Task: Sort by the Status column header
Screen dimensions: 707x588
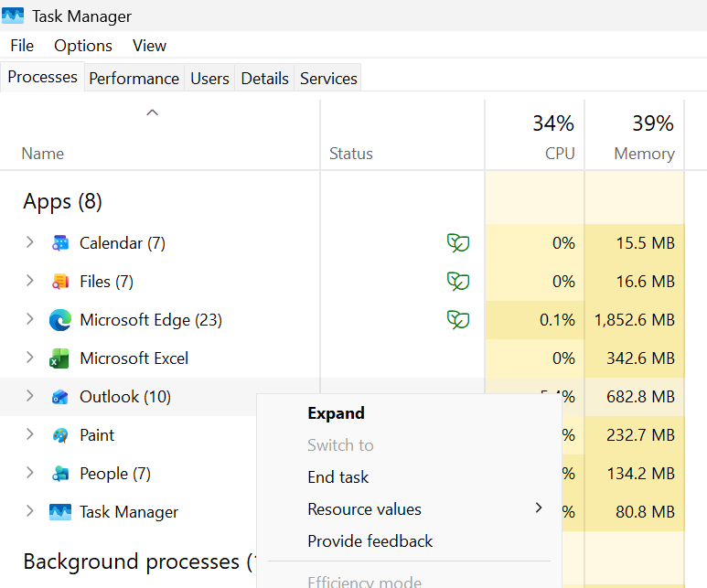Action: [351, 154]
